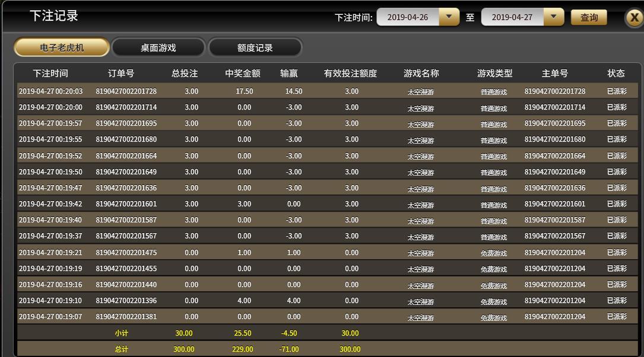The width and height of the screenshot is (644, 357).
Task: Click 免费游戏 type in the 00:19:10 row
Action: 494,302
